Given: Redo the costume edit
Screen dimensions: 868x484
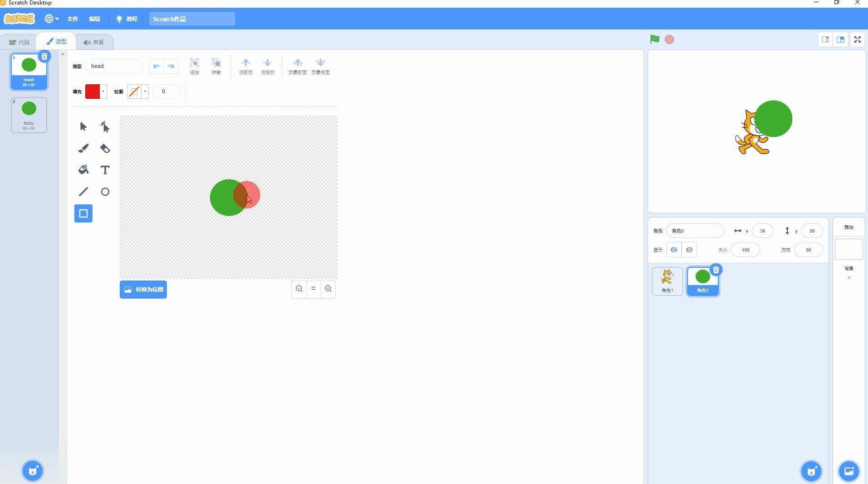Looking at the screenshot, I should 171,66.
